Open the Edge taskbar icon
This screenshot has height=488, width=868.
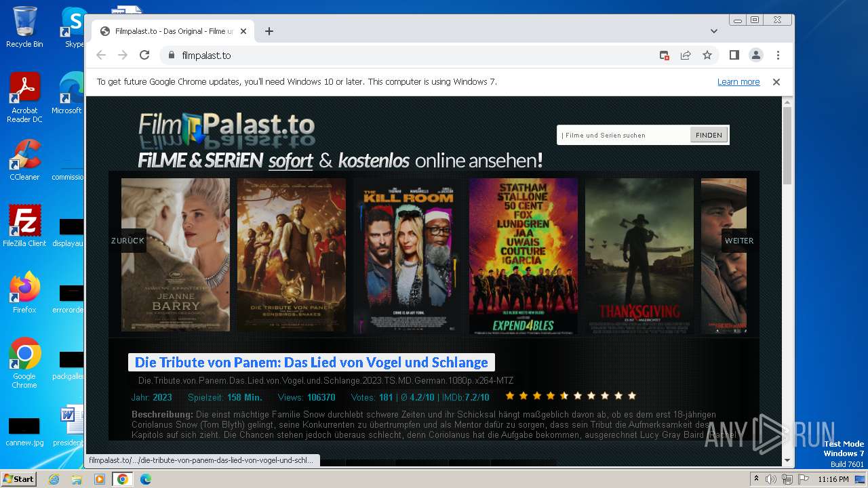pos(145,479)
